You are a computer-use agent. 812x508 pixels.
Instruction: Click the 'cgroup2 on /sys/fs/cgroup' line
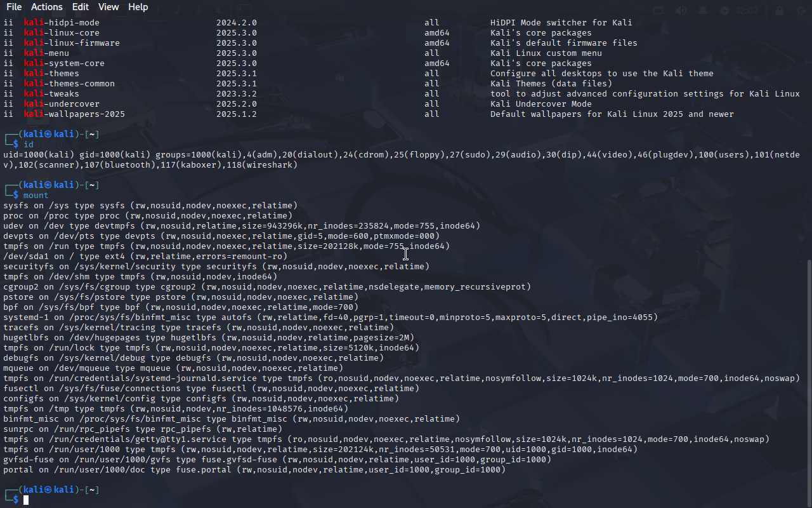(x=267, y=287)
